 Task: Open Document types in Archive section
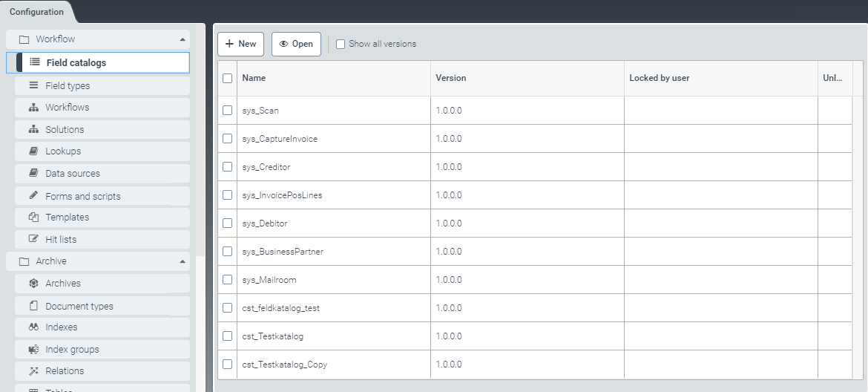(x=79, y=306)
